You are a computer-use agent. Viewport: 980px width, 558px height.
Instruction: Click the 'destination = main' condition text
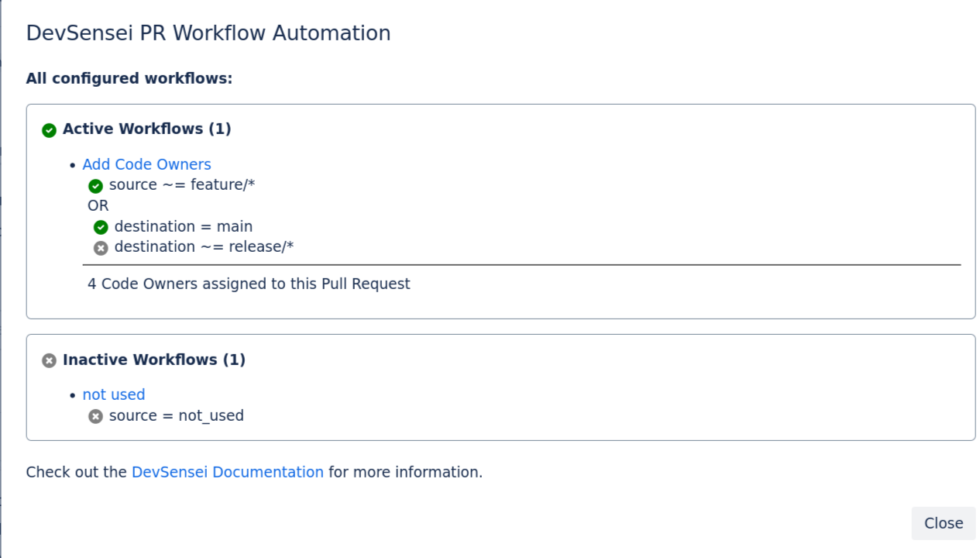point(184,226)
